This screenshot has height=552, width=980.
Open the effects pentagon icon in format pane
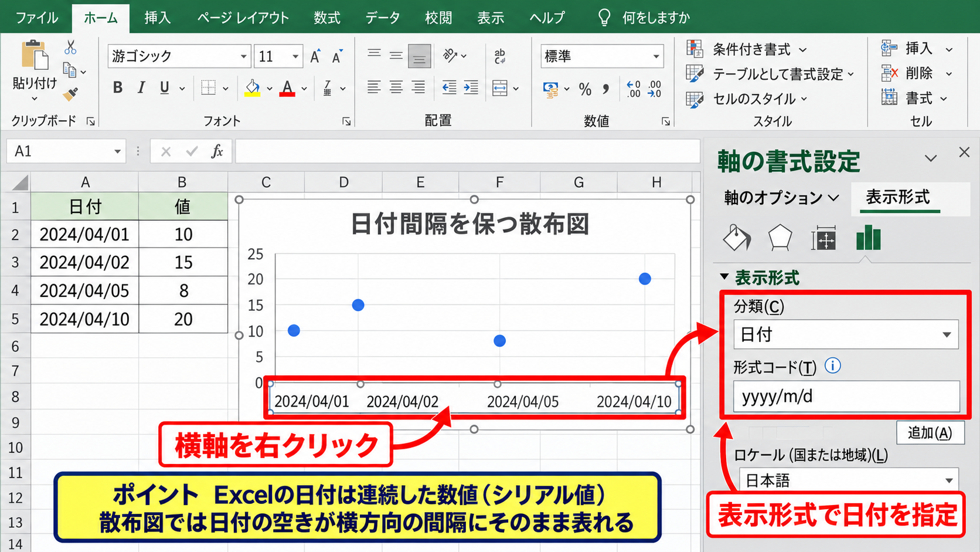point(780,238)
